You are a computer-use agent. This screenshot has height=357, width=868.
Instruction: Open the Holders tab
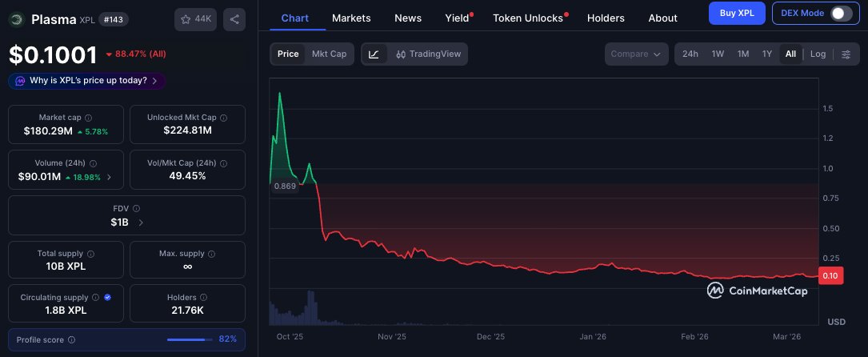[x=606, y=18]
